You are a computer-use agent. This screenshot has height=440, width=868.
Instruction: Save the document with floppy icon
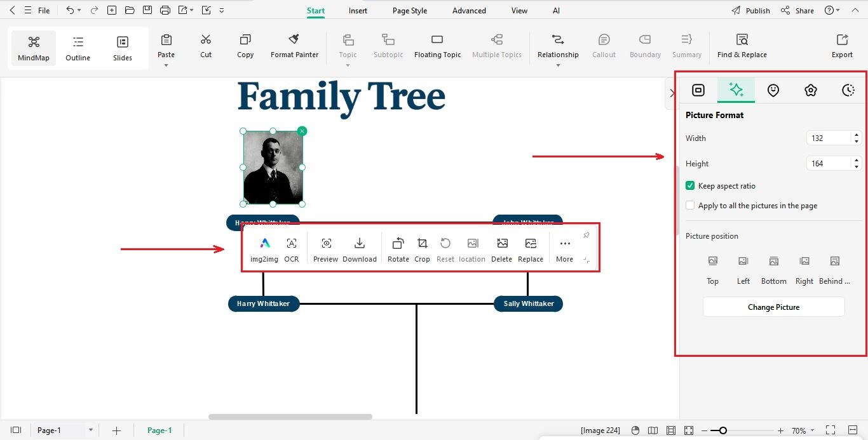pyautogui.click(x=147, y=10)
